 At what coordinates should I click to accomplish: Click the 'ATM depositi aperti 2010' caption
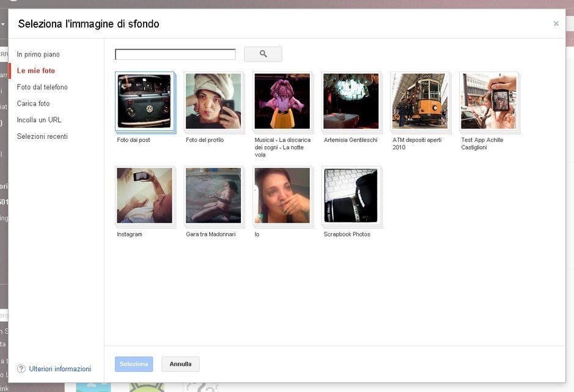(x=417, y=144)
